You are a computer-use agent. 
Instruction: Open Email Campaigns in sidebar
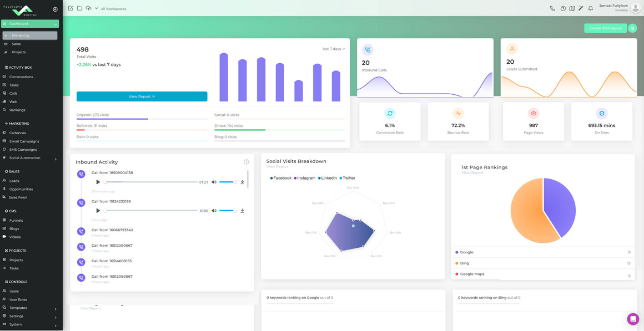pyautogui.click(x=24, y=141)
